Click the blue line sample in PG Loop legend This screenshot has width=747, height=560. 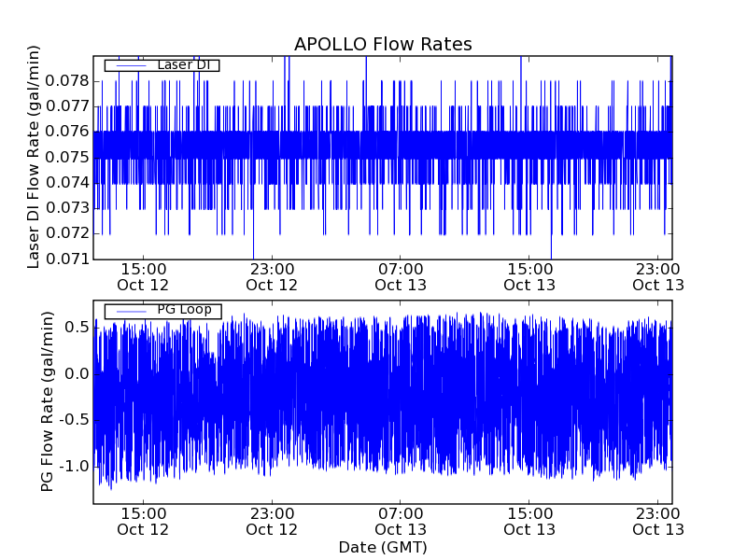(x=131, y=311)
